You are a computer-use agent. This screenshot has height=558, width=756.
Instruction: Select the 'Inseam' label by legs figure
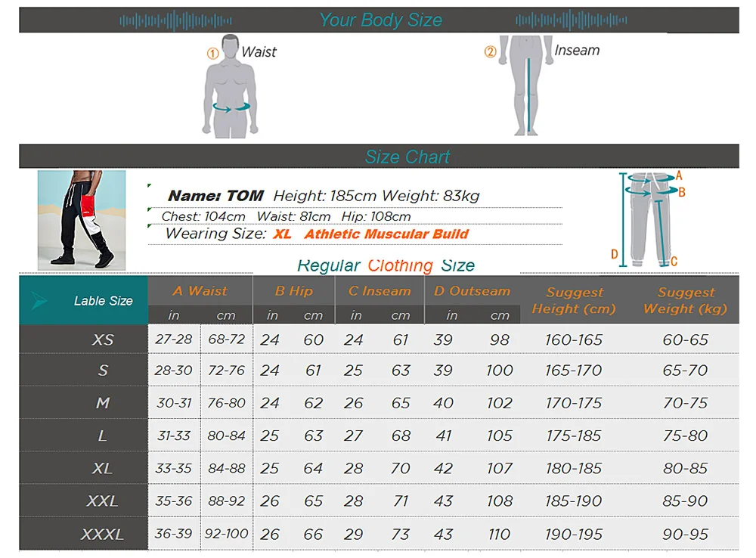577,50
